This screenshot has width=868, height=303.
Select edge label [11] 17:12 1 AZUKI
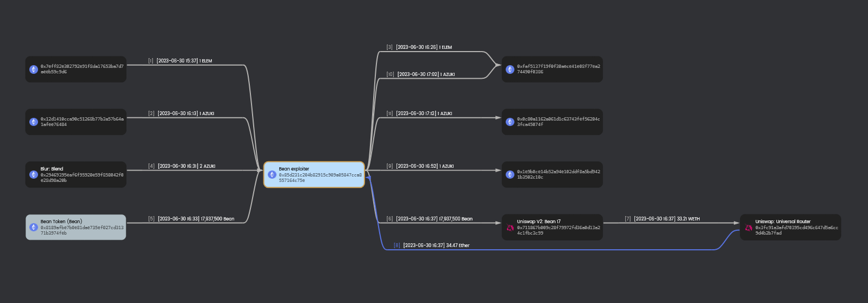pyautogui.click(x=419, y=113)
